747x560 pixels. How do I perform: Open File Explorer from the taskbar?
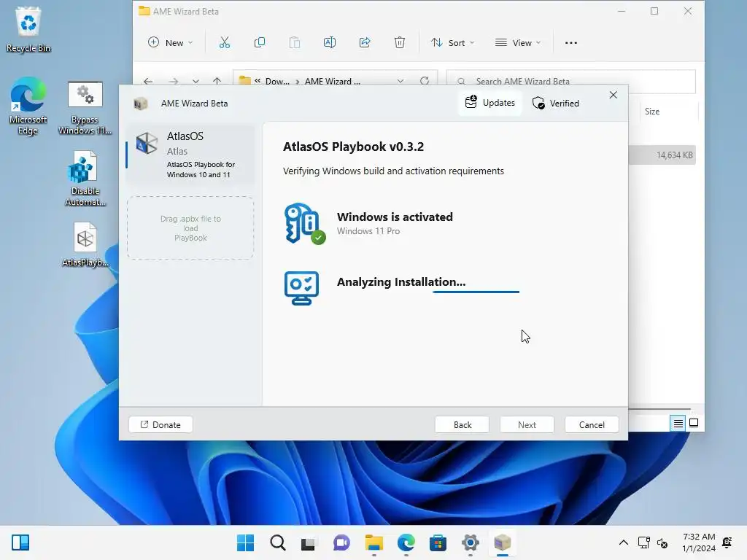(374, 542)
